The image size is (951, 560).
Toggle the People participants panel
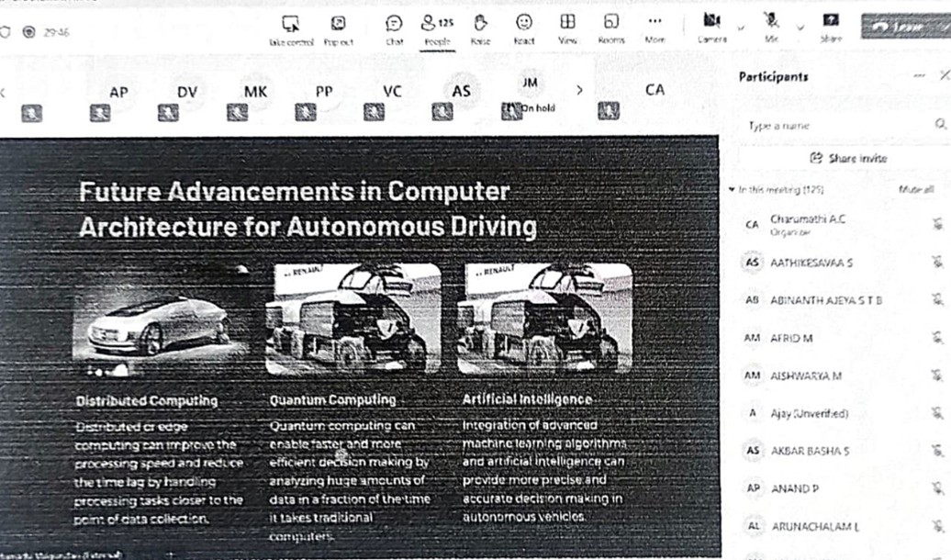436,24
